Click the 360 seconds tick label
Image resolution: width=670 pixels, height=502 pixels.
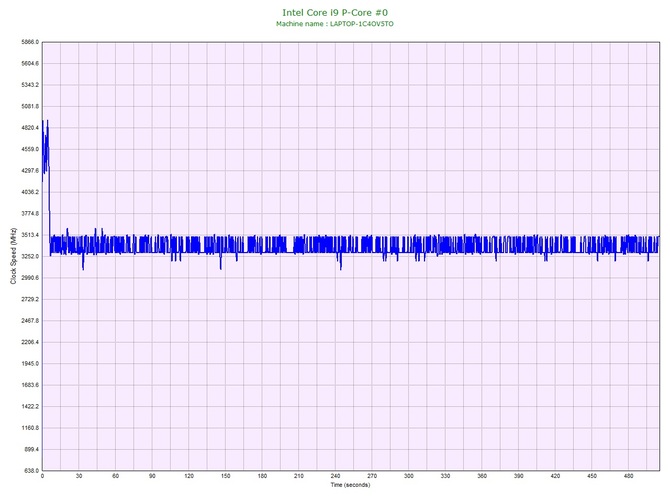coord(482,476)
